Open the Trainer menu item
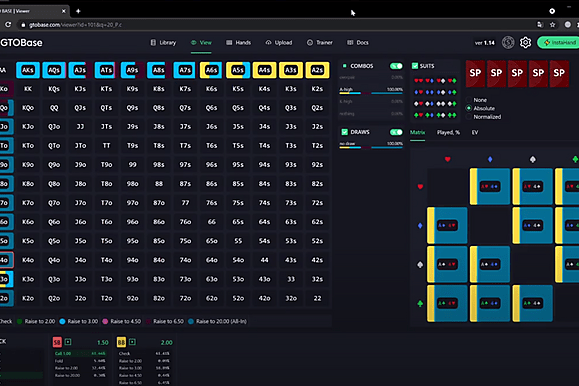 [x=320, y=42]
